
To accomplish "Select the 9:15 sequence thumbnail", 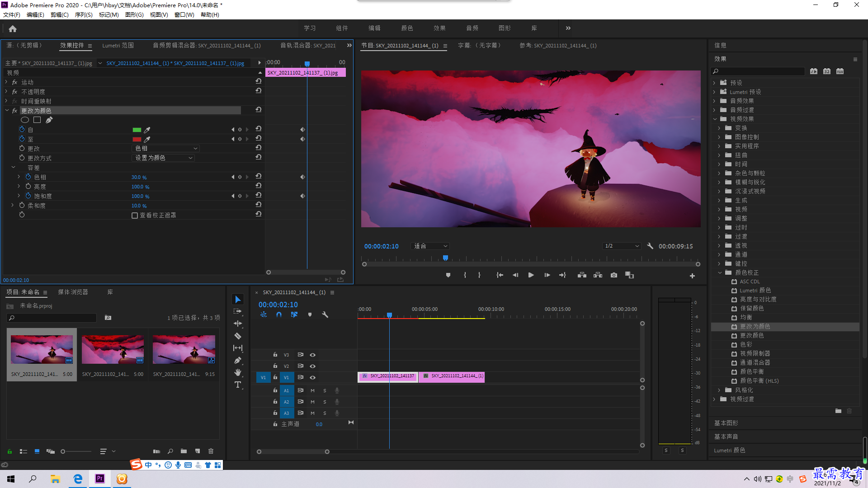I will tap(184, 350).
